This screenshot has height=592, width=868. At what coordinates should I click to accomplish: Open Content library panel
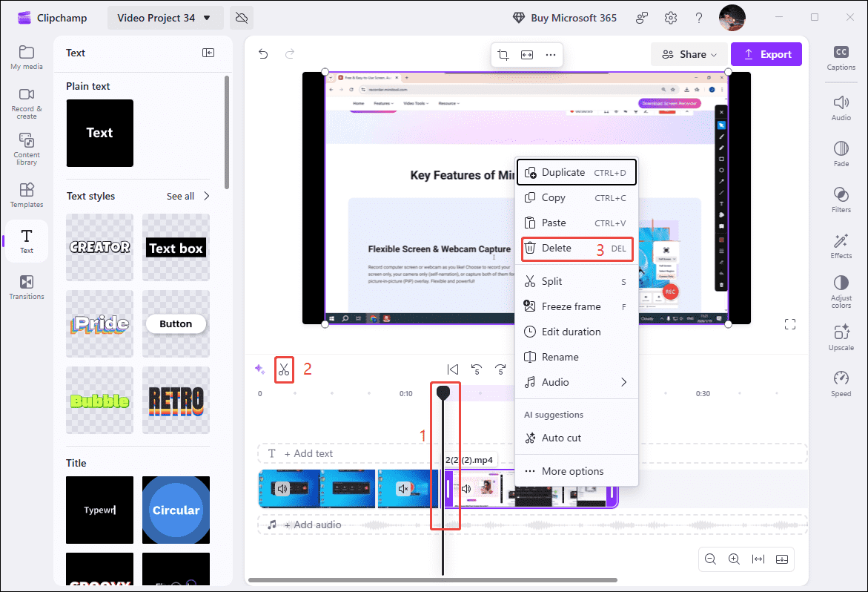tap(27, 148)
